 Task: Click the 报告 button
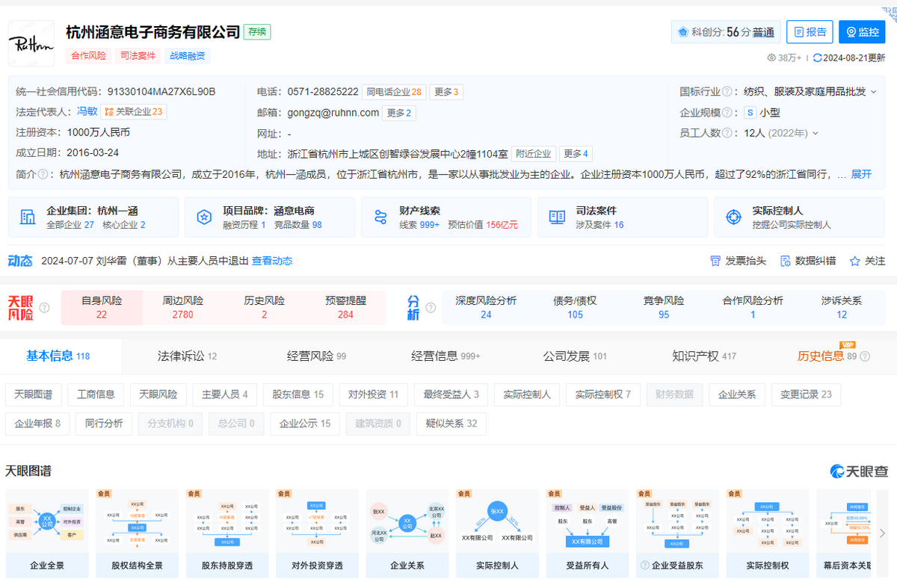[x=810, y=32]
